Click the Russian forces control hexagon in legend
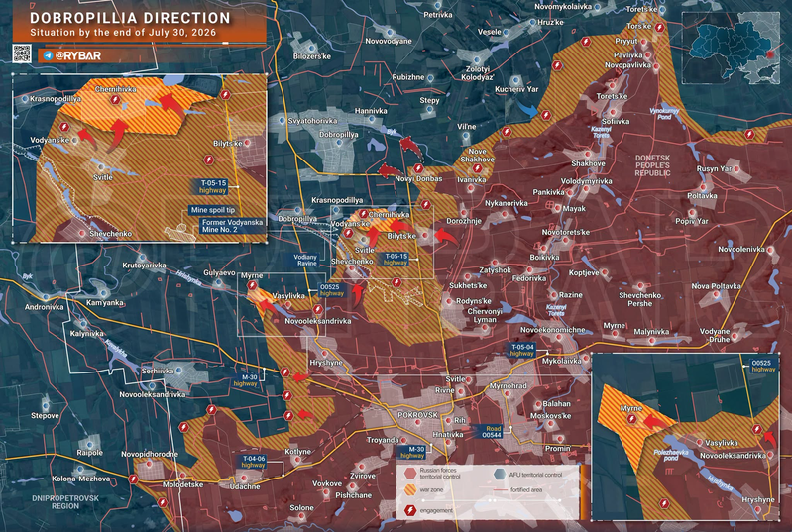Viewport: 792px width, 532px height. pos(410,473)
